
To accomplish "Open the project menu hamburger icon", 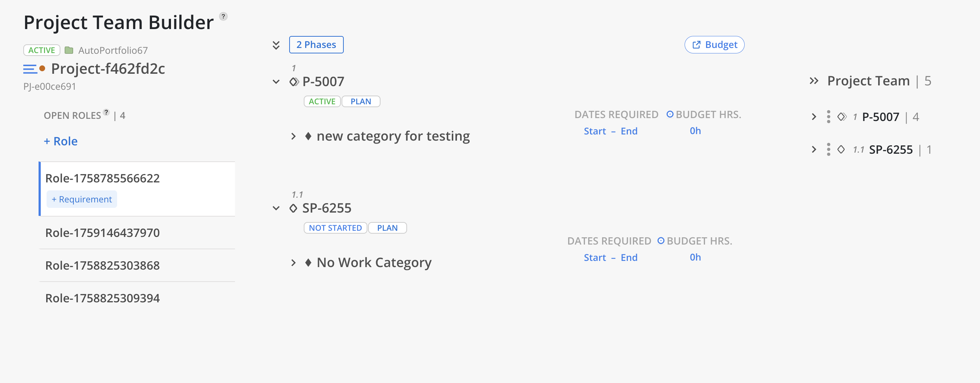I will click(30, 69).
